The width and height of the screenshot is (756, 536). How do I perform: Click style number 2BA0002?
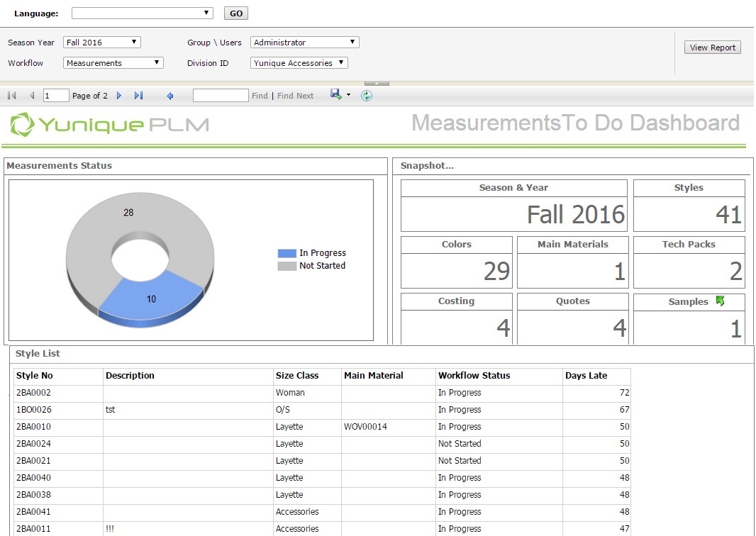point(33,392)
